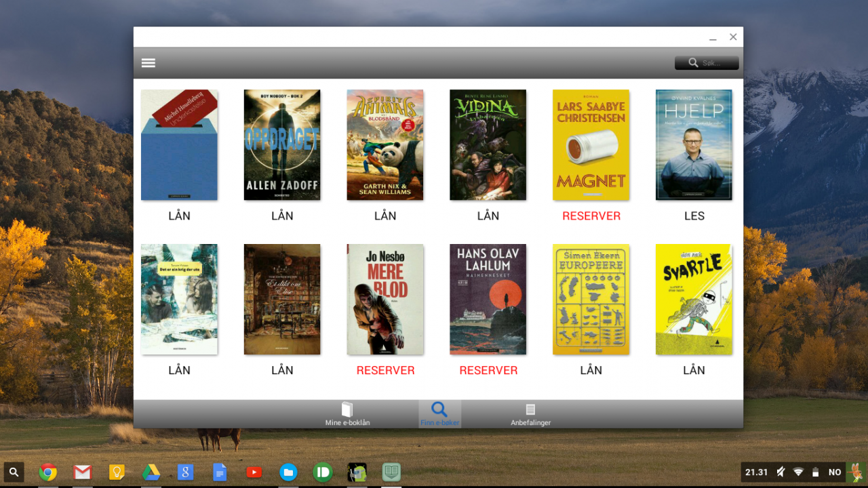
Task: Close the e-book app window
Action: pos(733,37)
